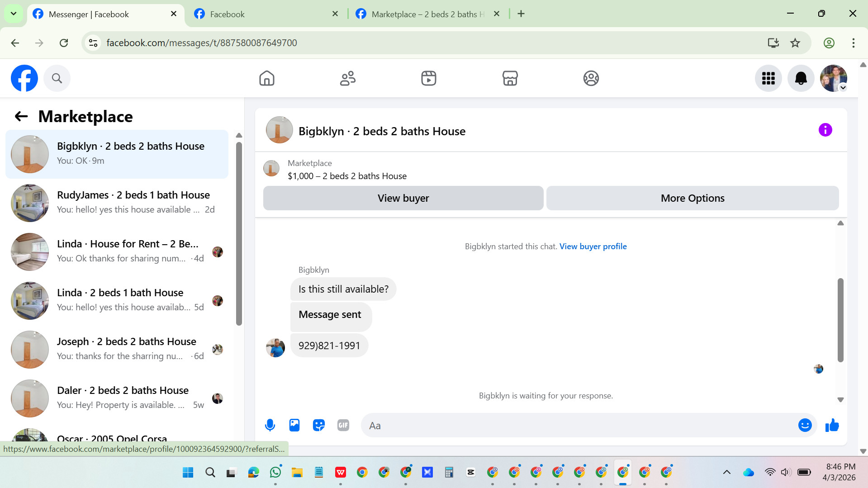Open the Facebook menu grid icon

coord(768,78)
